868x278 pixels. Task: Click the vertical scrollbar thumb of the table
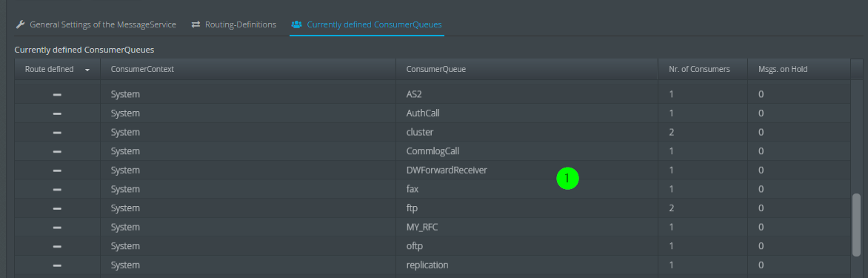click(x=856, y=225)
